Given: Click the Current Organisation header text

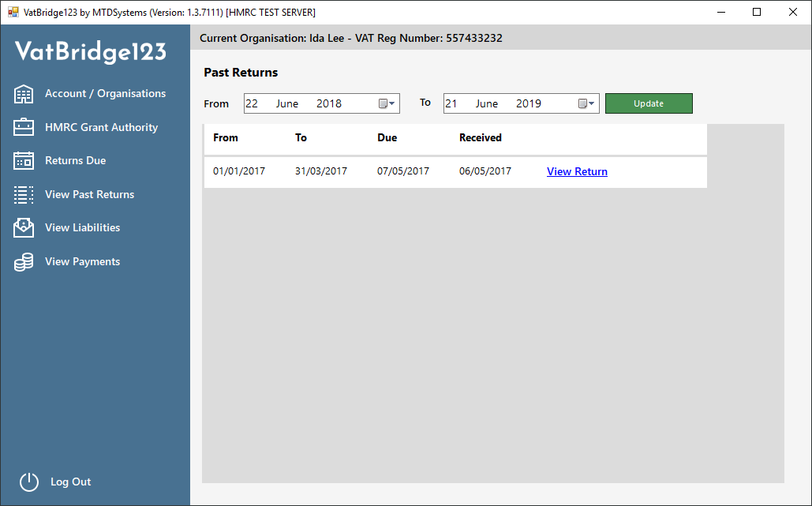Looking at the screenshot, I should pos(351,38).
